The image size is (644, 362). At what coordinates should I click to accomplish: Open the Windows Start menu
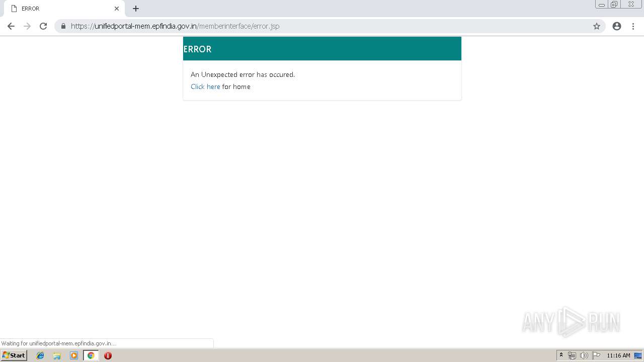click(14, 355)
